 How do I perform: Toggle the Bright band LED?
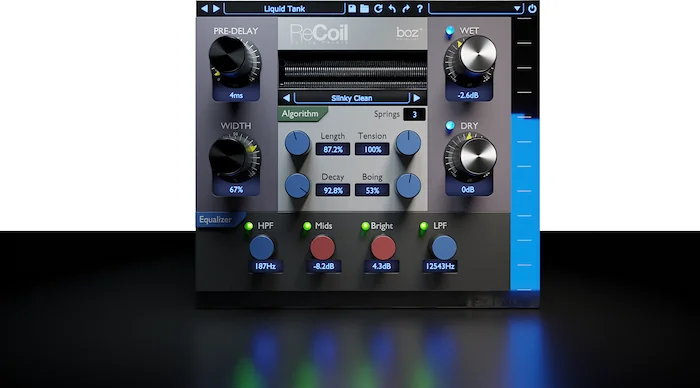pos(365,226)
